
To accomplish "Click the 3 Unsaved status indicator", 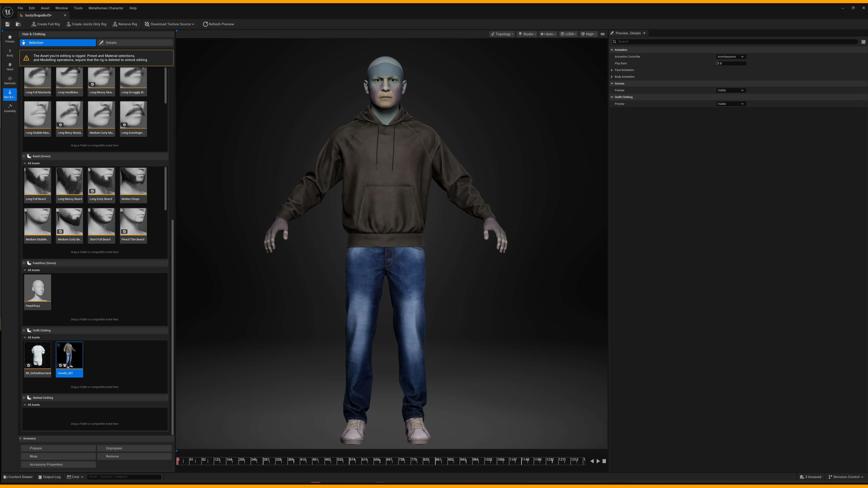I will 810,477.
